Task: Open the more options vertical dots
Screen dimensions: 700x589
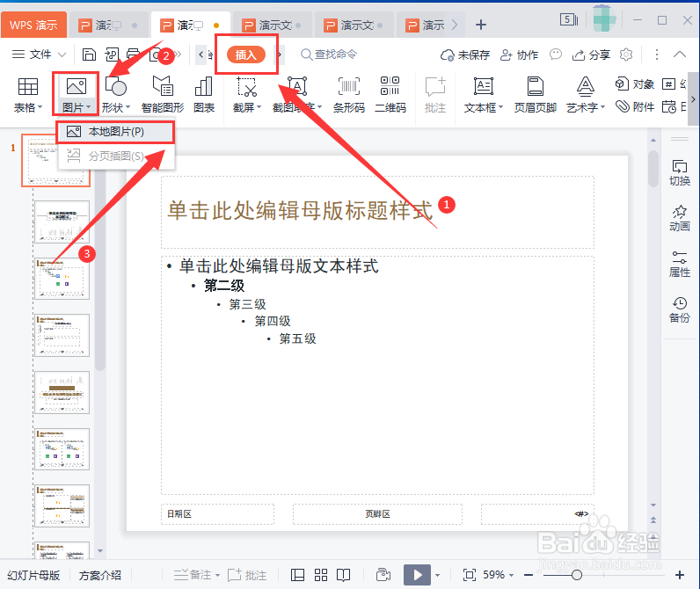Action: pos(656,55)
